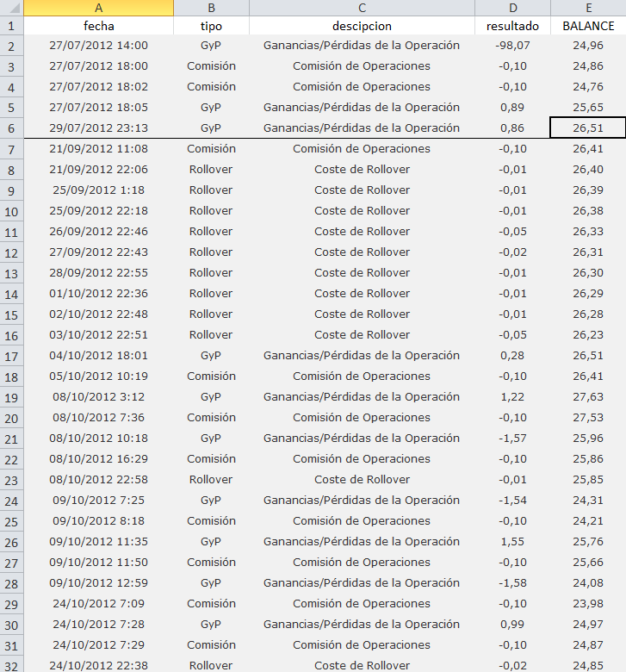
Task: Select column D header
Action: [512, 8]
